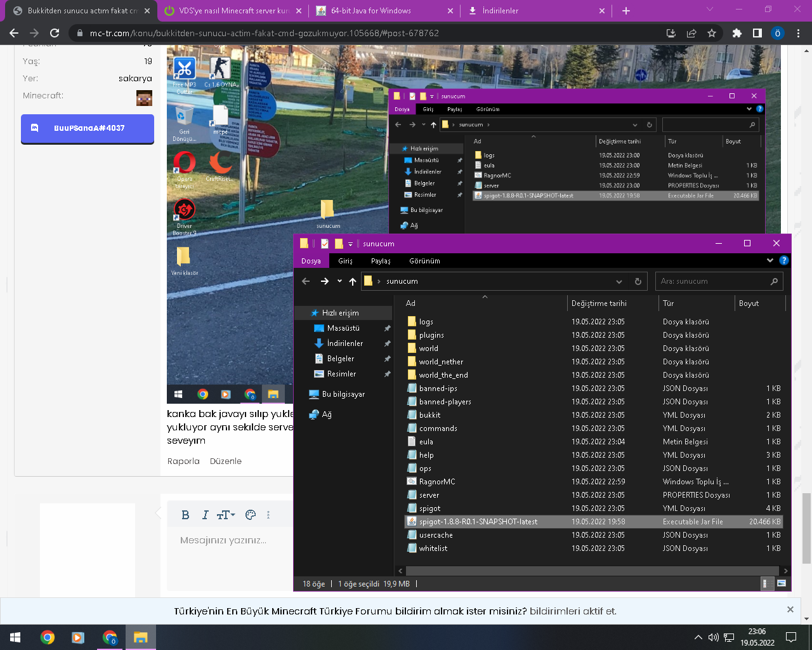This screenshot has height=650, width=812.
Task: Open Chrome three-dot menu
Action: [799, 33]
